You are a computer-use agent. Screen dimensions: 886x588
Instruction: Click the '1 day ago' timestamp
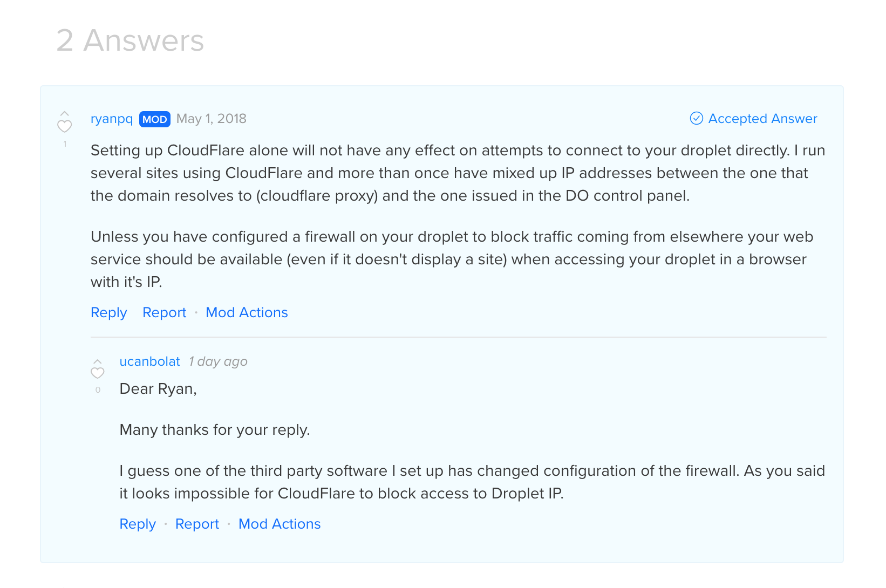218,361
